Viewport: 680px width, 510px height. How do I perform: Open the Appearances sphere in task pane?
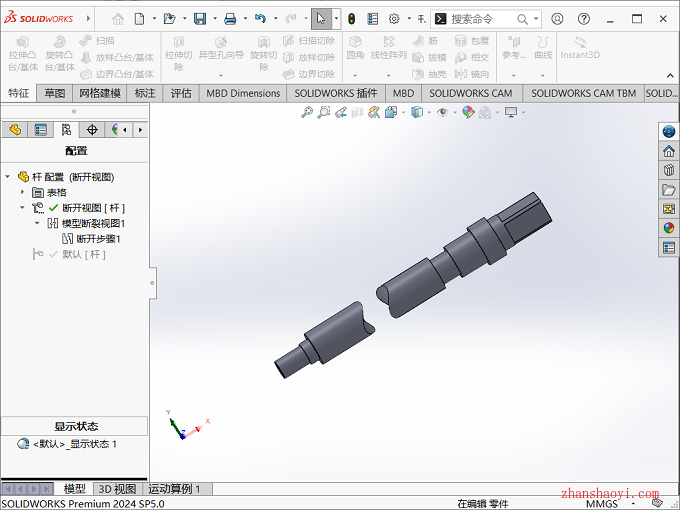[669, 228]
